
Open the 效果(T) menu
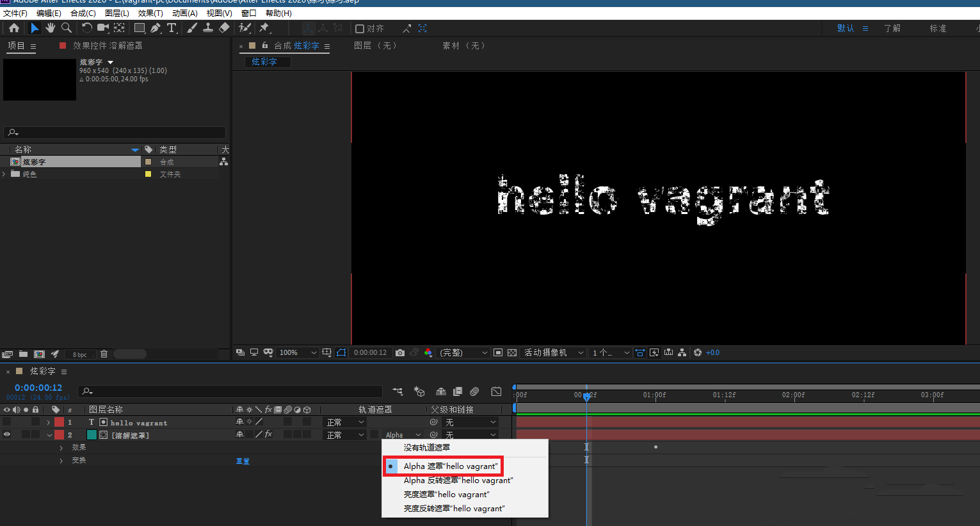(x=150, y=13)
